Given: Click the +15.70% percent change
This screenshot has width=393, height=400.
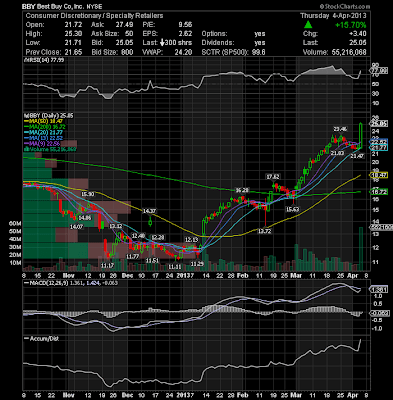Looking at the screenshot, I should click(351, 25).
